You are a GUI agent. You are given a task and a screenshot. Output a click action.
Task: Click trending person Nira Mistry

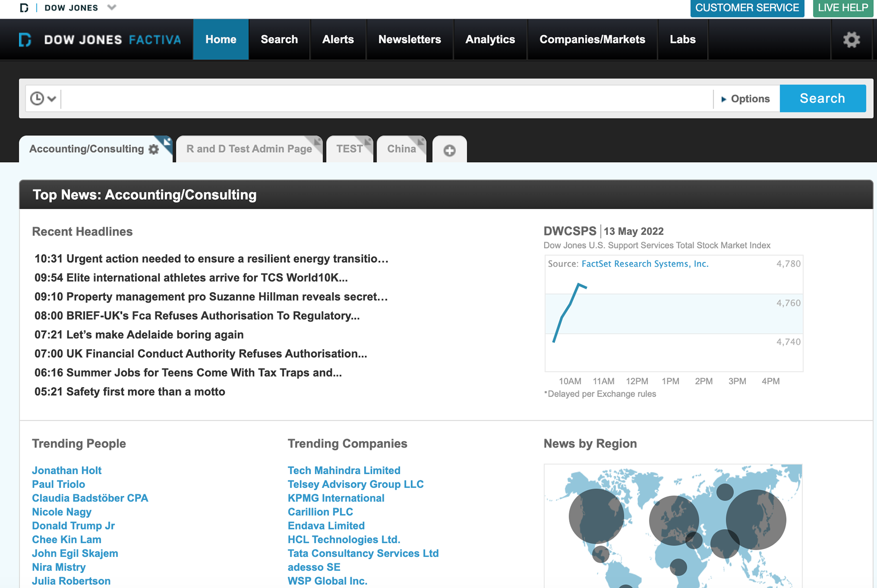click(59, 567)
